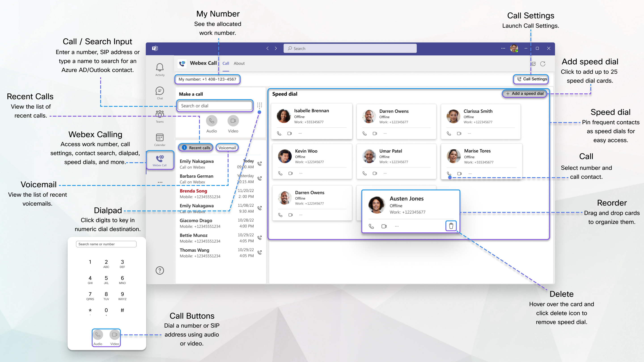Open more options on Darren Owens speed dial card
644x362 pixels.
pyautogui.click(x=385, y=133)
